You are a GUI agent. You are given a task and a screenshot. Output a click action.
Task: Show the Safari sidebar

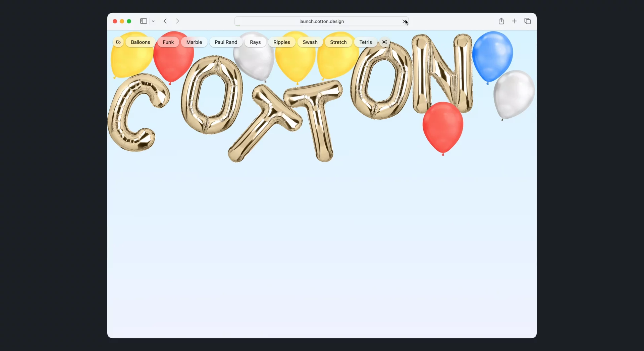coord(143,21)
